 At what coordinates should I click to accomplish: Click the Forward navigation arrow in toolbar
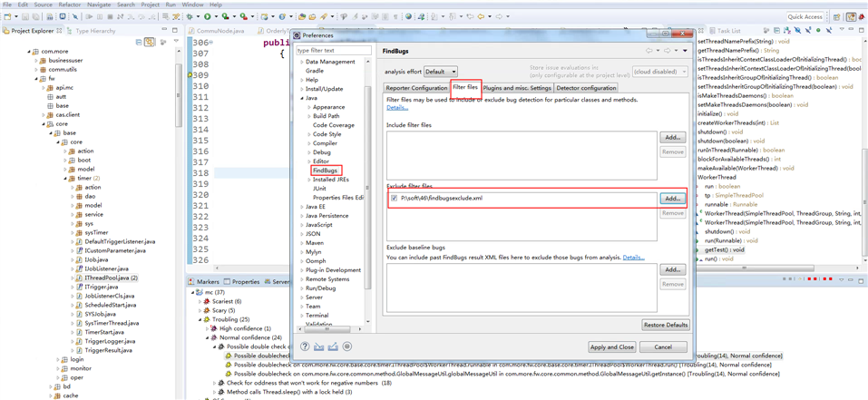[499, 16]
